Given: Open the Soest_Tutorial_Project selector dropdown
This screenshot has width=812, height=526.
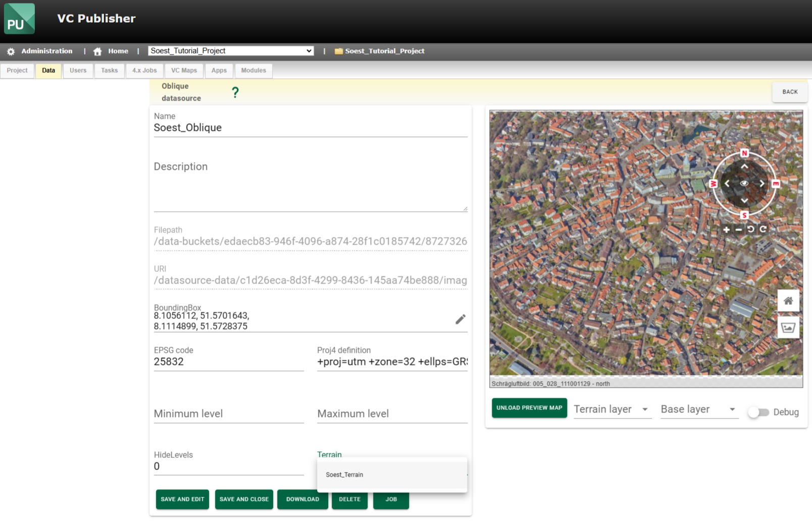Looking at the screenshot, I should coord(231,51).
